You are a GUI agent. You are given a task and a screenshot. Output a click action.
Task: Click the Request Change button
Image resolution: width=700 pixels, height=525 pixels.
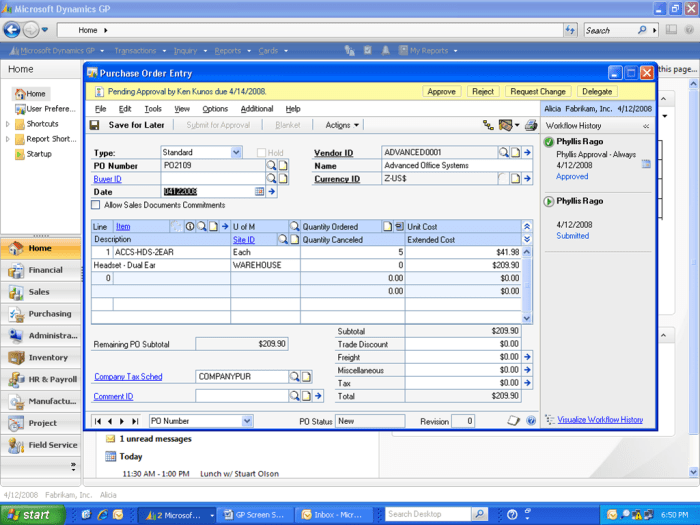click(538, 92)
